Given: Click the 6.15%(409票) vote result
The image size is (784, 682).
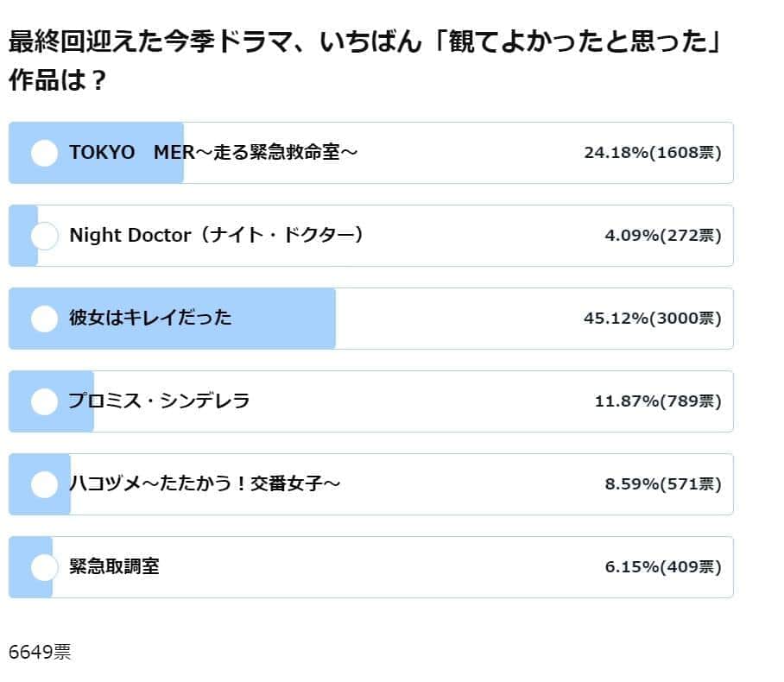Looking at the screenshot, I should (663, 567).
